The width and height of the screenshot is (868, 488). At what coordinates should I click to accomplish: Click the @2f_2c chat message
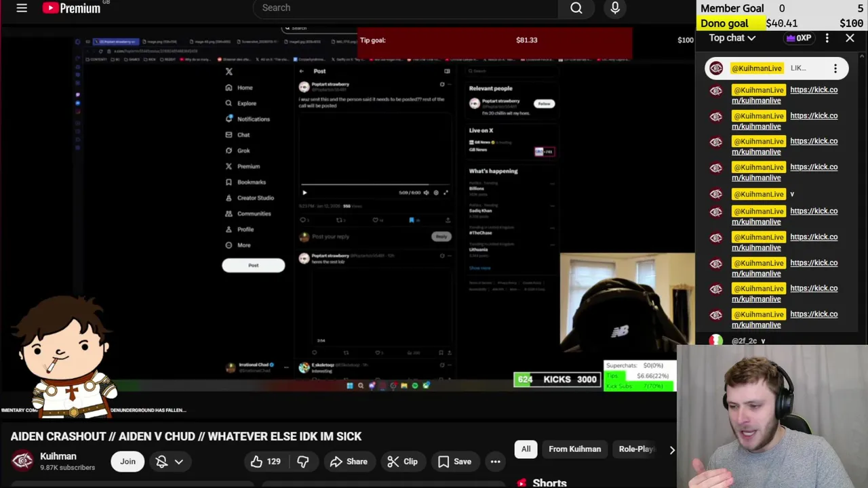[x=748, y=341]
